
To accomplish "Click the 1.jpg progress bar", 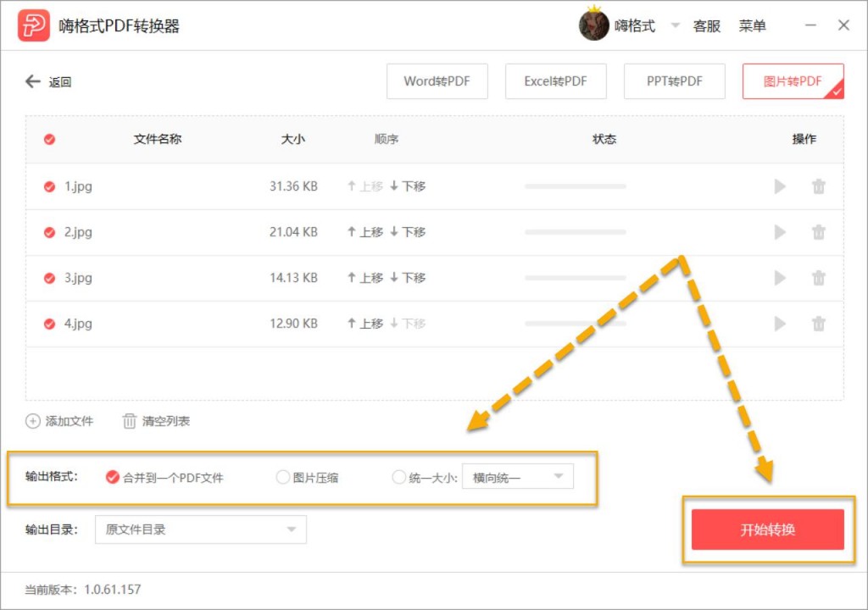I will coord(576,186).
